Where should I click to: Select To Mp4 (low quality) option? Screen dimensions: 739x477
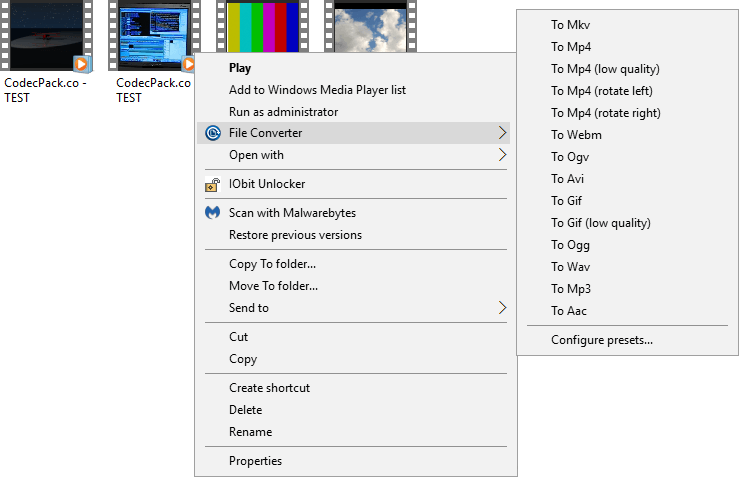tap(605, 69)
